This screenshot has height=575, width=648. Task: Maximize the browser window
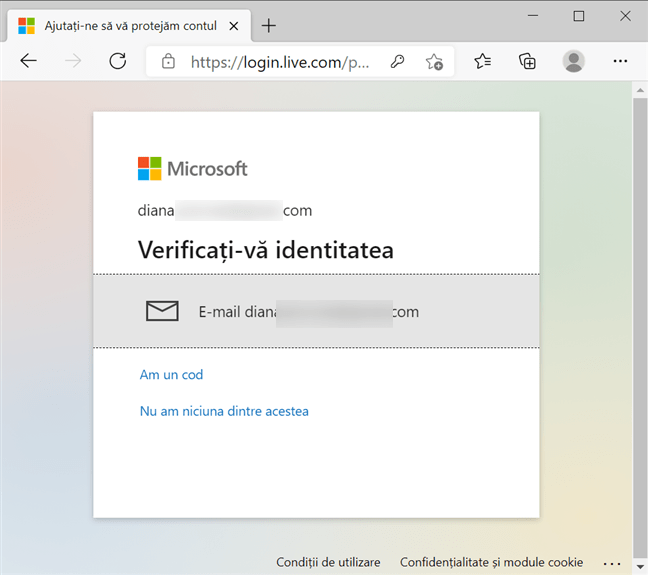[x=579, y=16]
